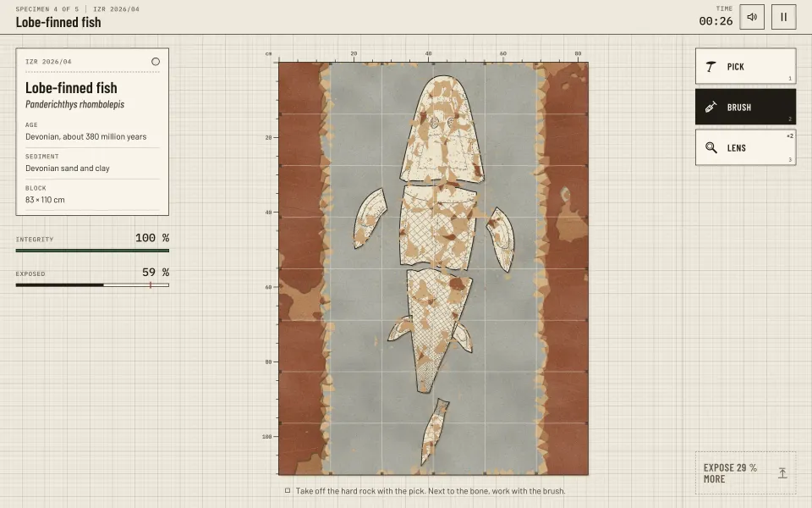Viewport: 812px width, 508px height.
Task: Click the brush icon
Action: point(711,107)
